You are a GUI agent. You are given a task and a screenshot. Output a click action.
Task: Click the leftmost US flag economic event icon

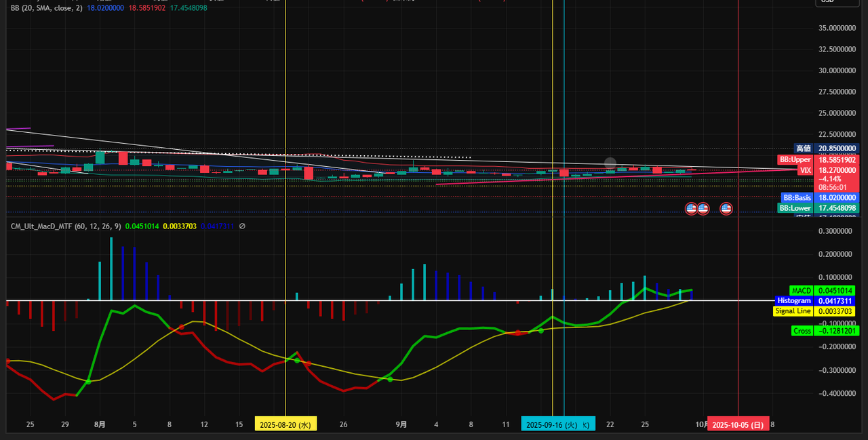(691, 208)
